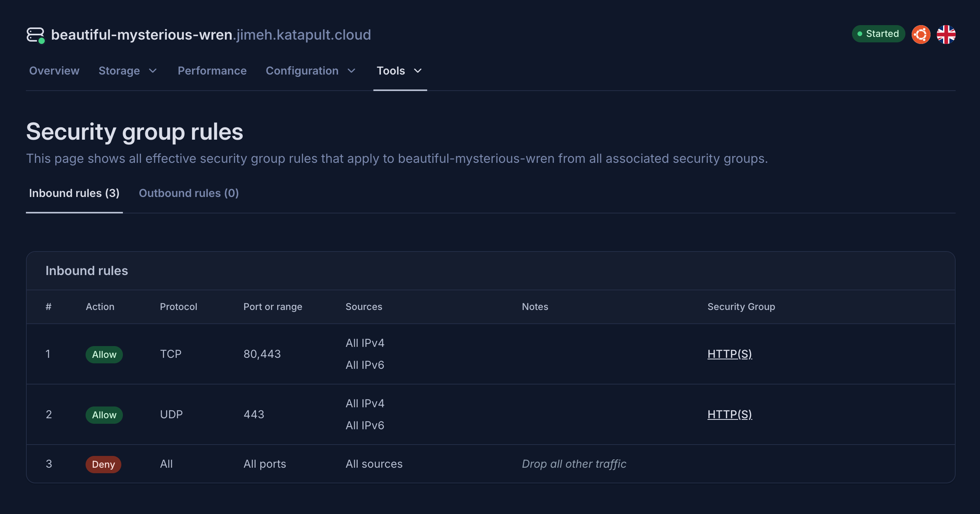This screenshot has height=514, width=980.
Task: Switch to Outbound rules (0) tab
Action: [x=189, y=193]
